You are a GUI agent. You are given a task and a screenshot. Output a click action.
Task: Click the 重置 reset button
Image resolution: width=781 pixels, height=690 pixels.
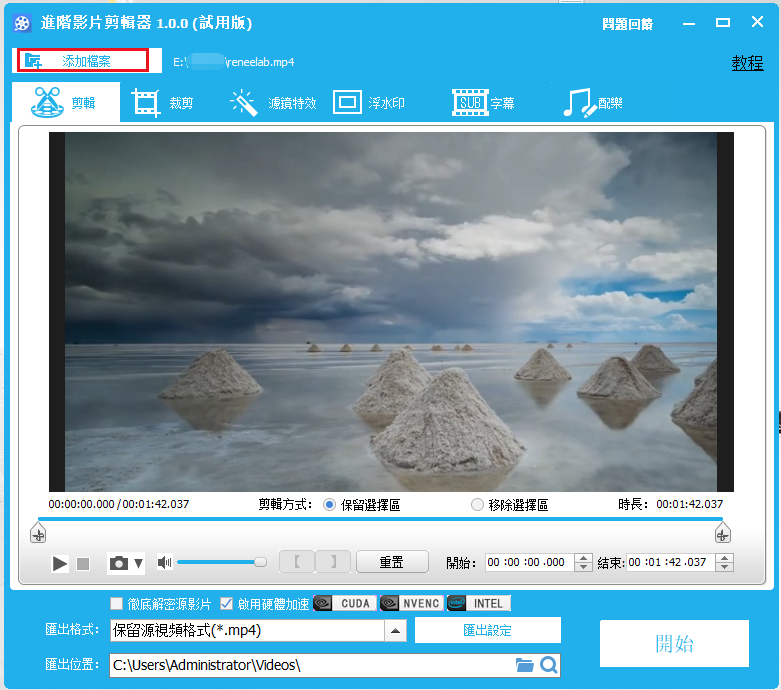click(x=392, y=562)
